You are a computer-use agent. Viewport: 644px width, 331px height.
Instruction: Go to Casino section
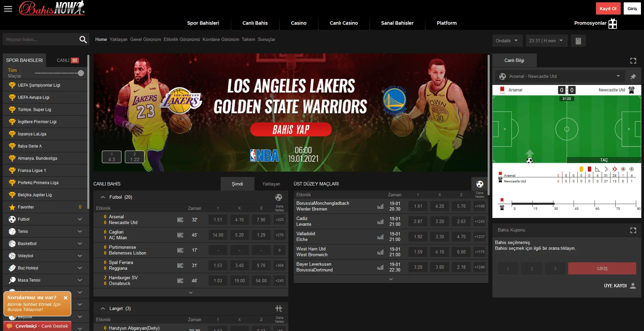point(298,23)
